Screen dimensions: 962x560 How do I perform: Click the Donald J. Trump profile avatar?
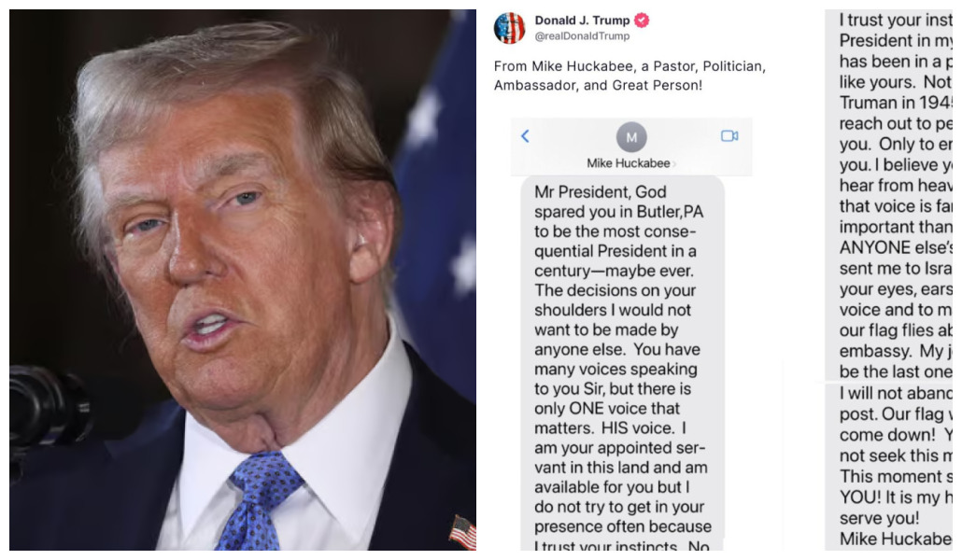509,28
